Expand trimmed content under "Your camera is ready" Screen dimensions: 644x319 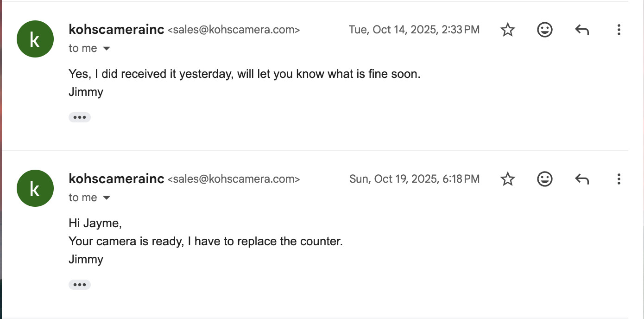pyautogui.click(x=80, y=285)
